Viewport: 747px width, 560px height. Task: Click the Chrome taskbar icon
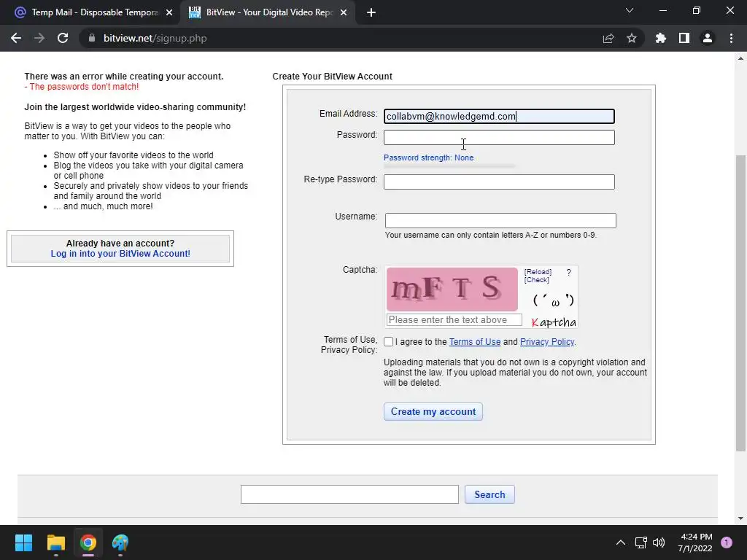[x=88, y=542]
